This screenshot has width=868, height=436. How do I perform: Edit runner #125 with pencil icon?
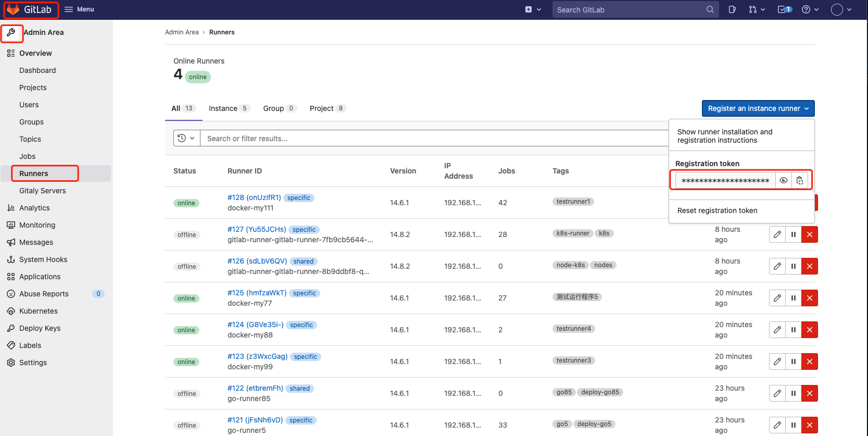pos(777,298)
